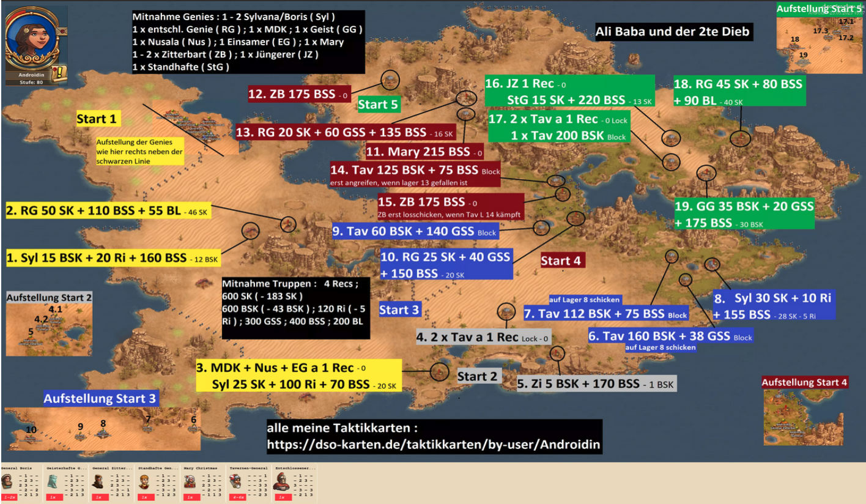
Task: Click the yellow Start 1 label
Action: point(96,118)
